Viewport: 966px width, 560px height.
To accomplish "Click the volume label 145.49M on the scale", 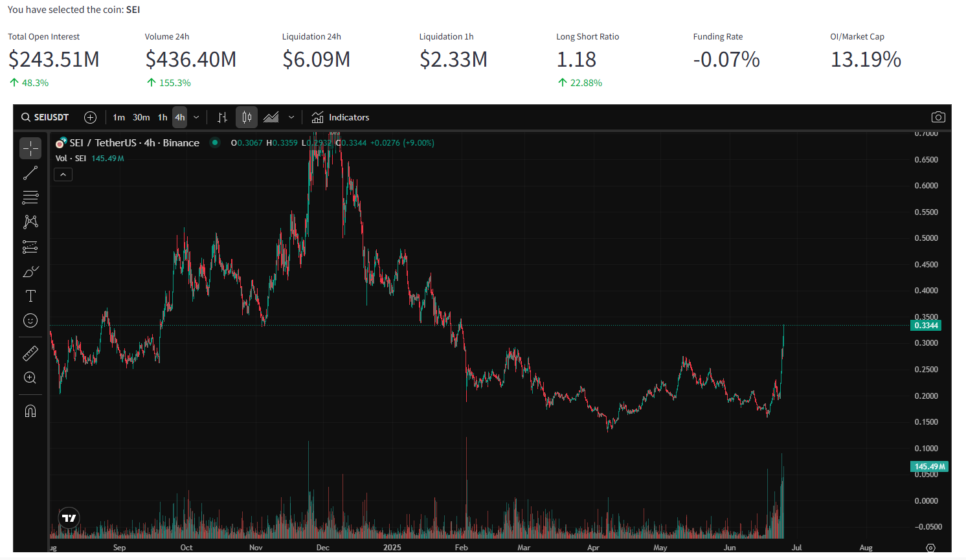I will 930,466.
